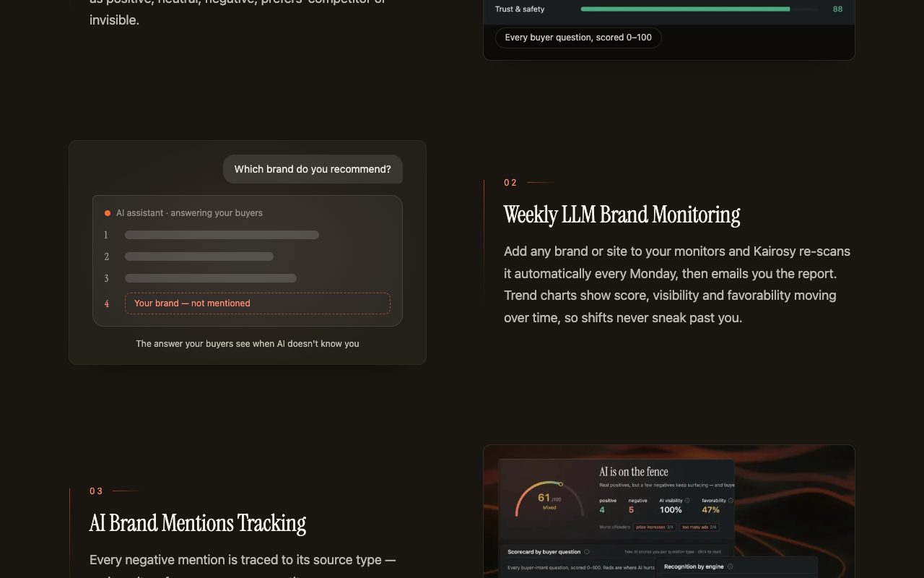Click the "price increases 3/4" tag
The width and height of the screenshot is (924, 578).
coord(654,527)
